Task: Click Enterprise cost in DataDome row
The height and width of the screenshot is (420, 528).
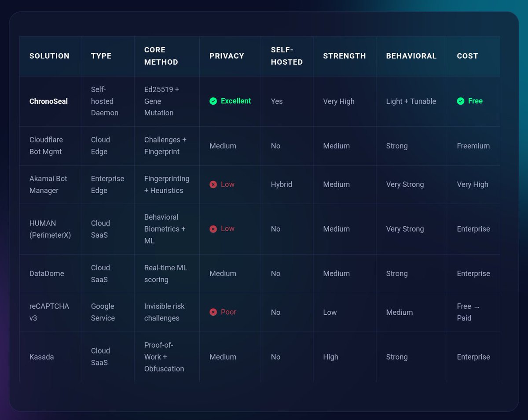Action: pyautogui.click(x=473, y=273)
